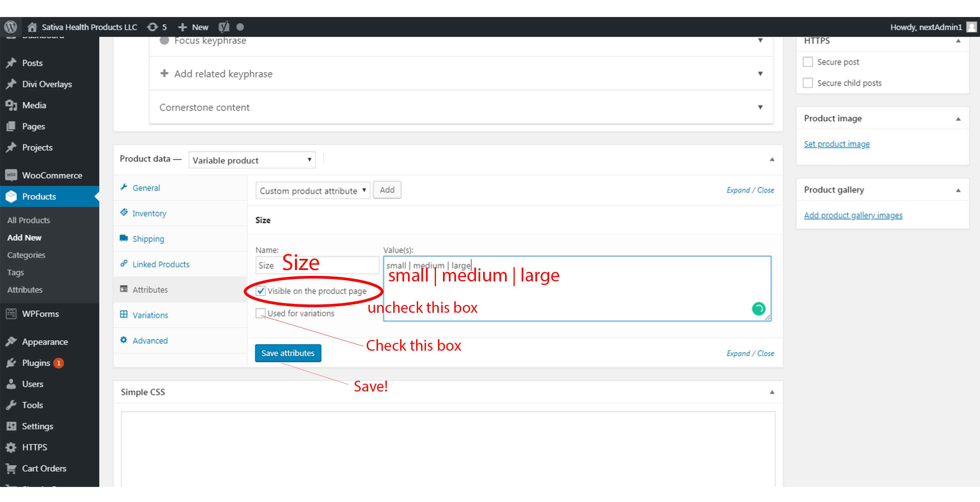Click the Tools wrench icon

(11, 405)
